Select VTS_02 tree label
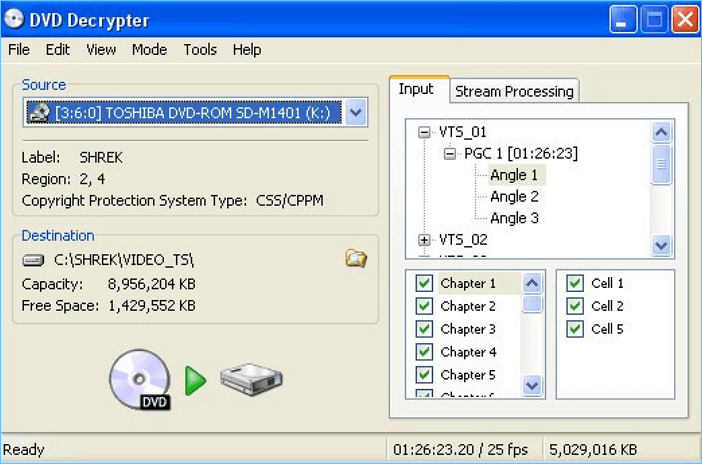This screenshot has width=702, height=464. (463, 240)
